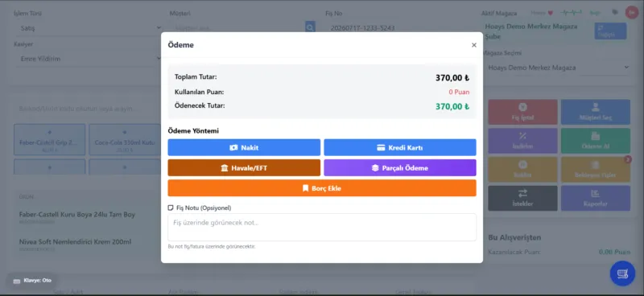Click the red badge on Bekleyen Fişler
This screenshot has height=296, width=644.
[628, 159]
